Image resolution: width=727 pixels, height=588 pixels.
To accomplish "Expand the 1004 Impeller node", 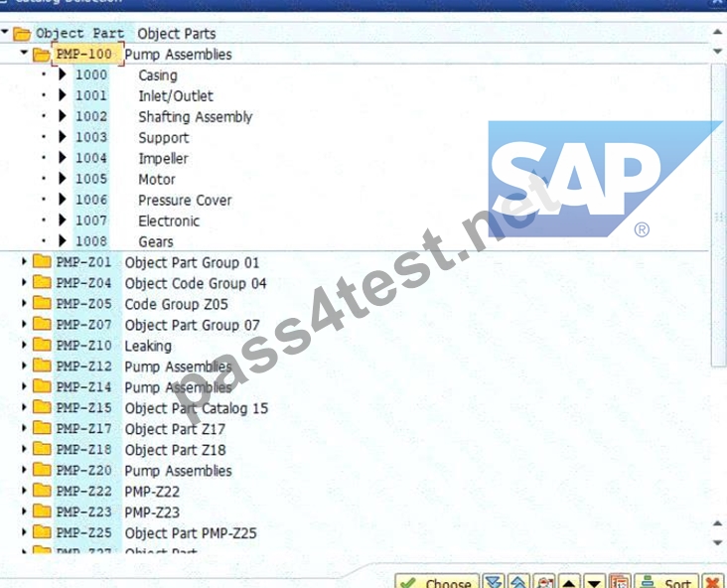I will click(x=63, y=158).
